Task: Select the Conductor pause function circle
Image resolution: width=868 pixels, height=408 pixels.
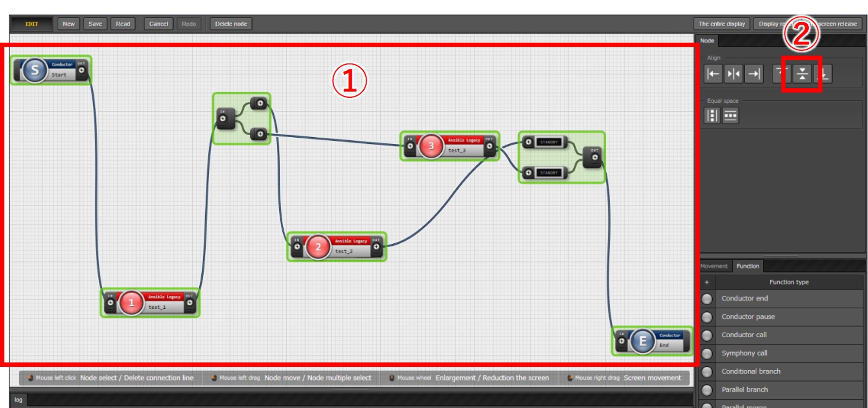Action: click(x=707, y=317)
